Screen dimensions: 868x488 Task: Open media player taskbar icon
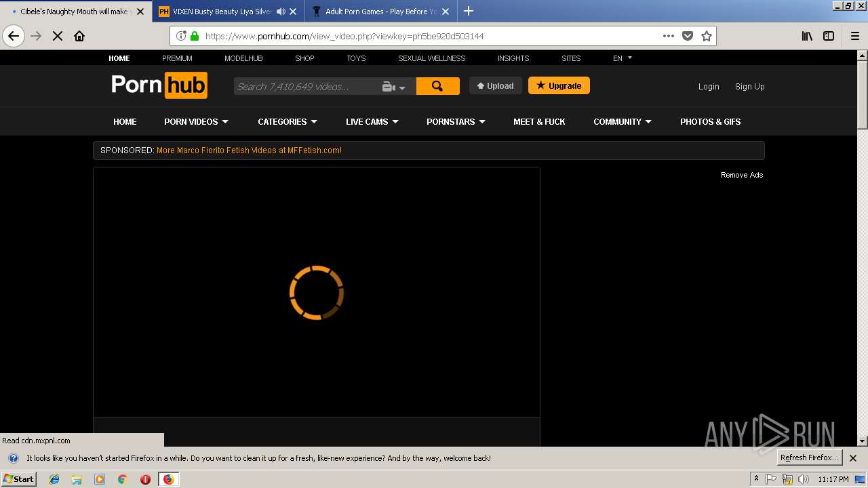tap(100, 479)
